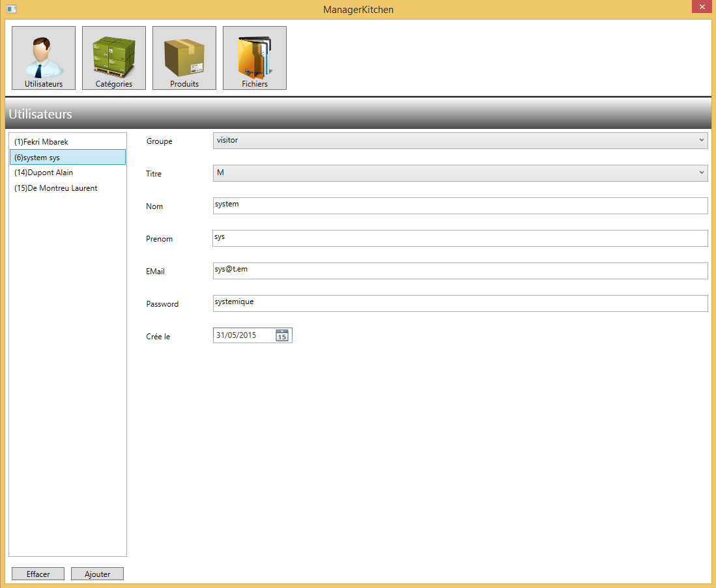Expand the Titre dropdown
Image resolution: width=716 pixels, height=588 pixels.
point(460,173)
